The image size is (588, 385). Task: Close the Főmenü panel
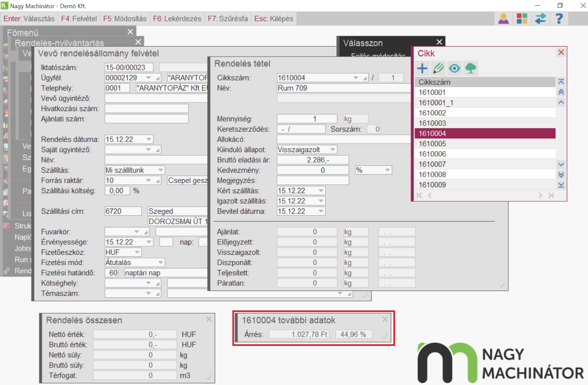pos(130,32)
